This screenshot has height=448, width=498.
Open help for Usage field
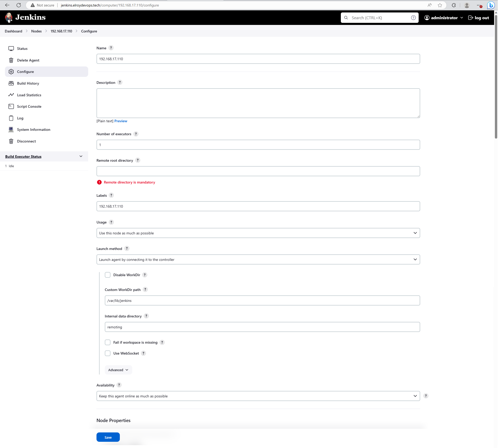(x=111, y=222)
